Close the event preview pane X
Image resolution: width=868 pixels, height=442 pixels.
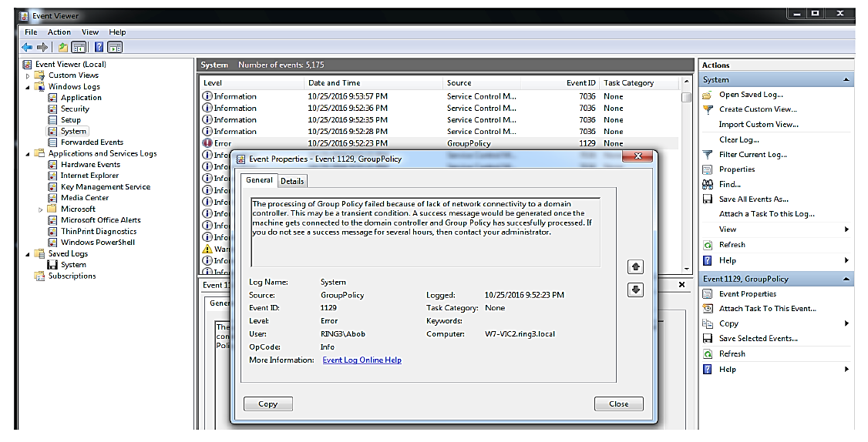tap(682, 285)
